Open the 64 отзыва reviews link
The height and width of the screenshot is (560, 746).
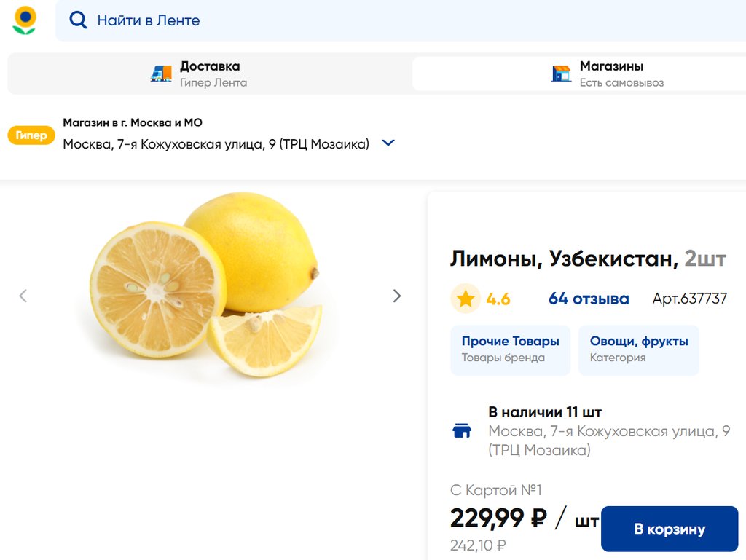pyautogui.click(x=589, y=299)
